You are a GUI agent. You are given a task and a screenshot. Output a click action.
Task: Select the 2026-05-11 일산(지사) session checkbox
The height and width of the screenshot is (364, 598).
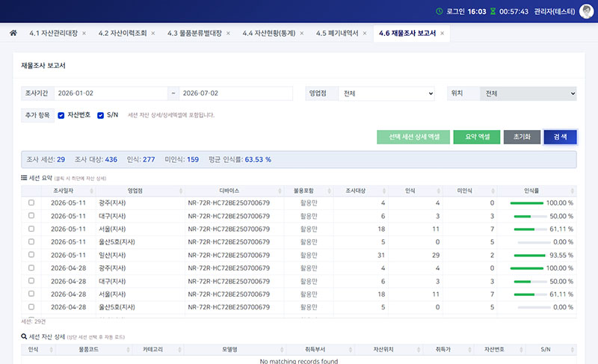(x=31, y=255)
